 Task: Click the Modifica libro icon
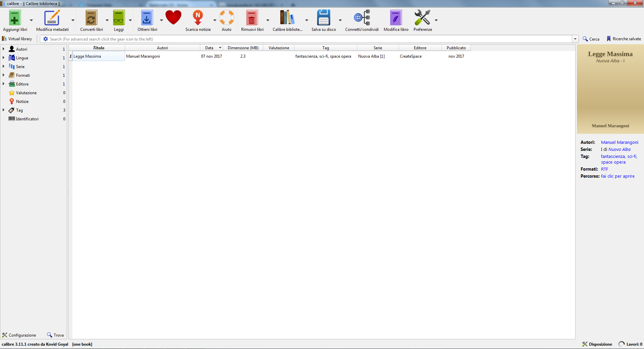tap(396, 18)
